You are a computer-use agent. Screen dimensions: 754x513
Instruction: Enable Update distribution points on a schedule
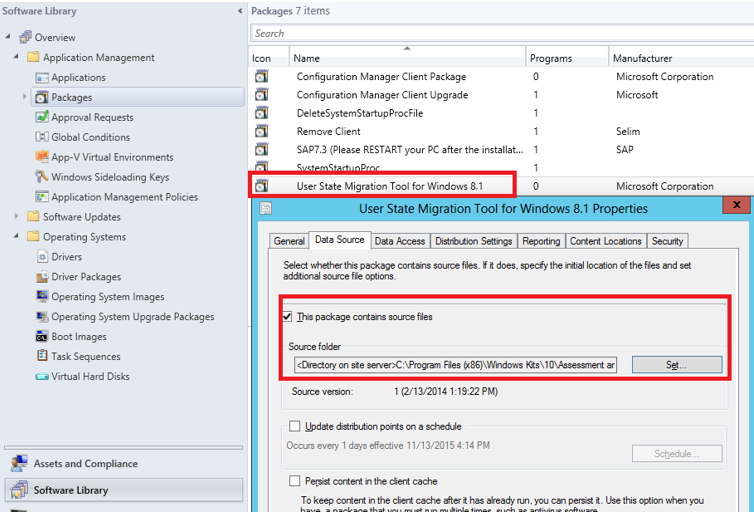pyautogui.click(x=294, y=426)
